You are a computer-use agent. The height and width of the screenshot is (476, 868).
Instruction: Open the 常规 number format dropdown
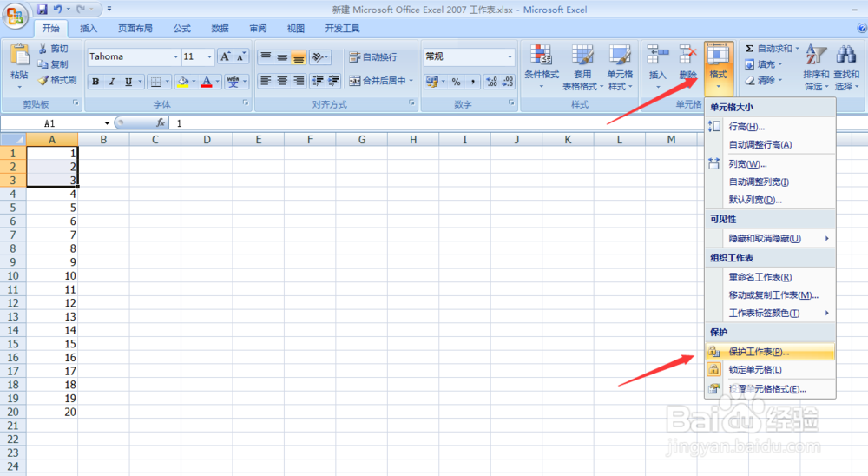pyautogui.click(x=510, y=56)
